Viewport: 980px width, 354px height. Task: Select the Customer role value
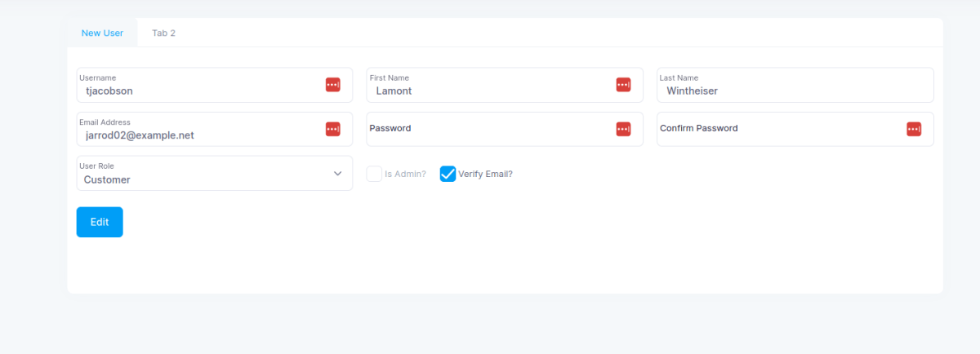click(x=107, y=179)
